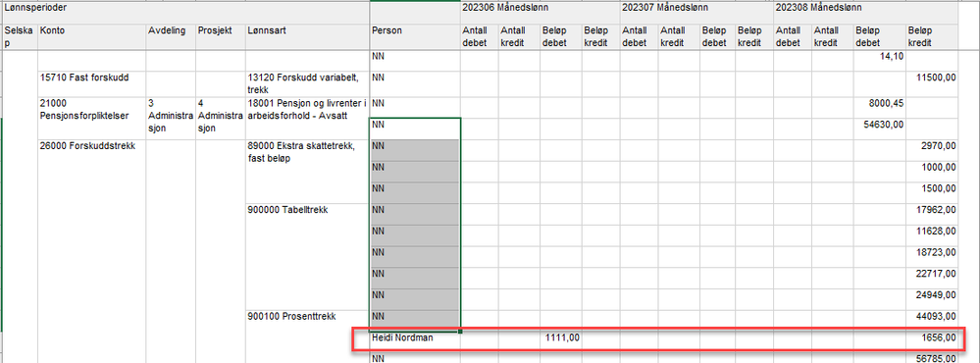Click the 900100 Prosenttrekk cell
980x363 pixels.
coord(307,337)
